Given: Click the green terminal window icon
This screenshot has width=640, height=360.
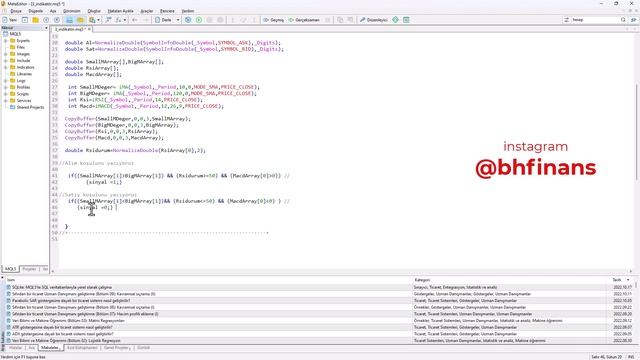Looking at the screenshot, I should tap(406, 20).
